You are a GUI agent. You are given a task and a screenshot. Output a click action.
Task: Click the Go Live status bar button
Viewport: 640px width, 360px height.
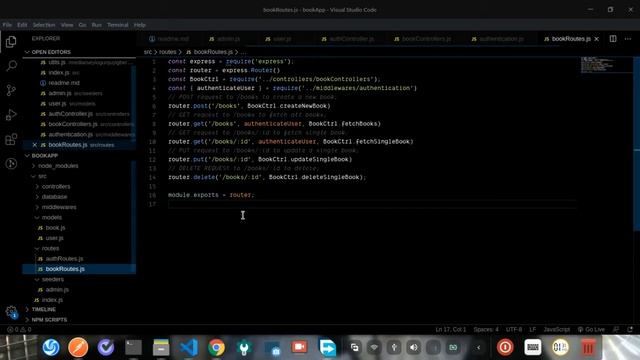click(x=591, y=329)
